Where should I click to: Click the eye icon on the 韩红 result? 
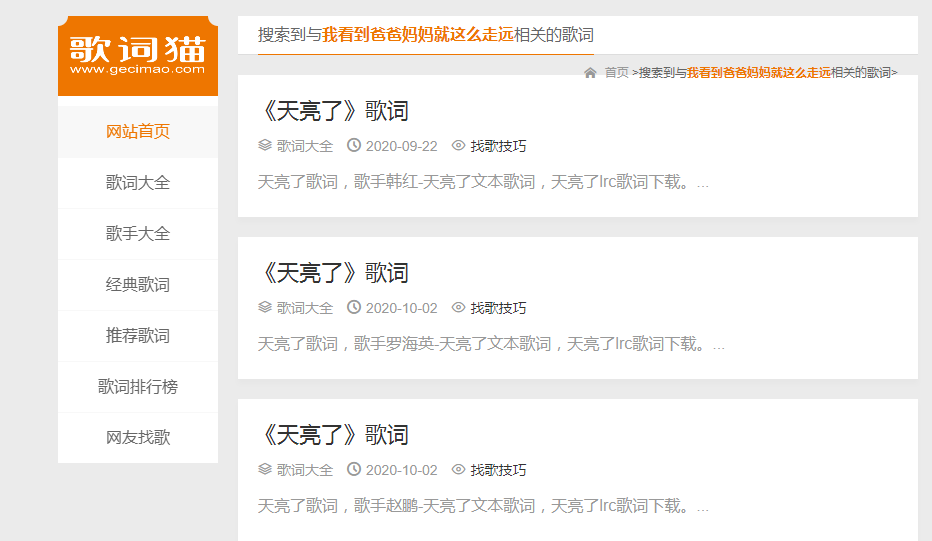coord(458,145)
